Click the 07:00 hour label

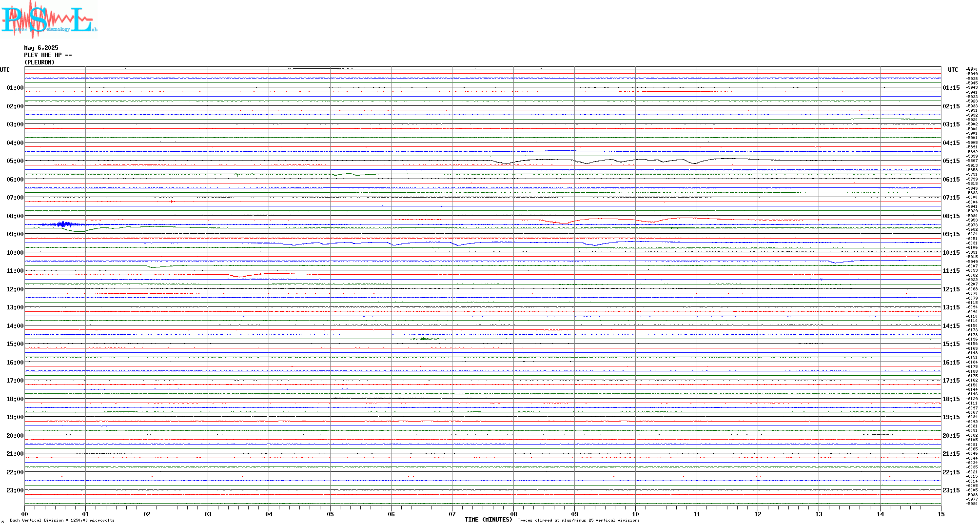[15, 198]
